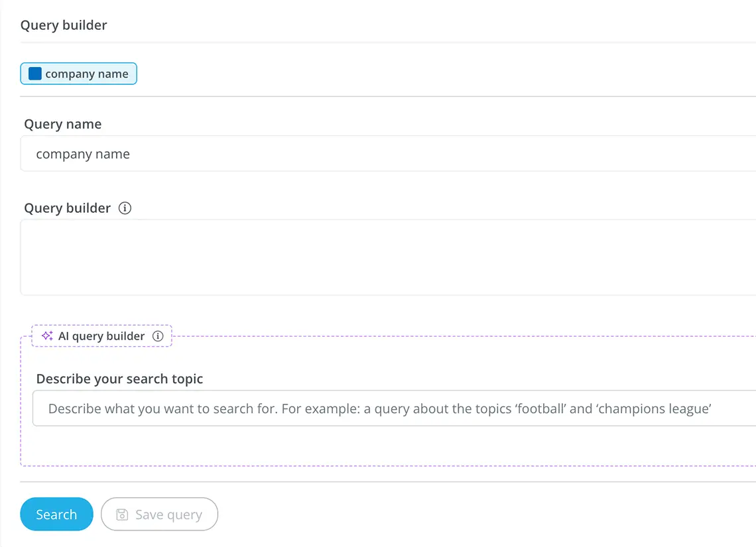
Task: Click inside the empty Query builder text area
Action: pyautogui.click(x=388, y=257)
